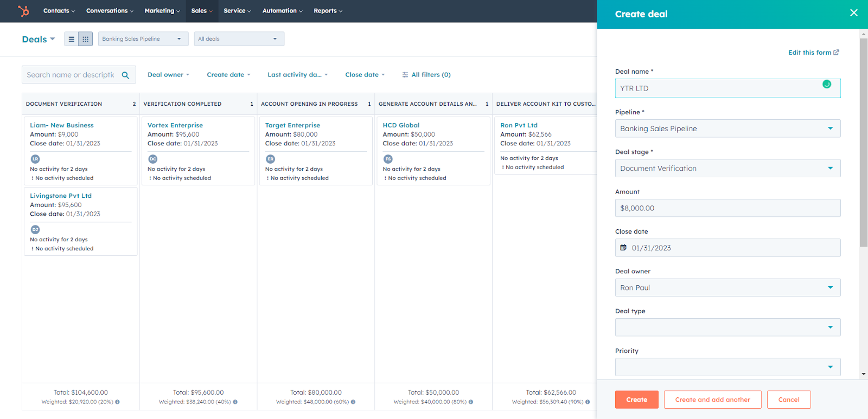
Task: Expand the Deal owner filter
Action: pos(169,75)
